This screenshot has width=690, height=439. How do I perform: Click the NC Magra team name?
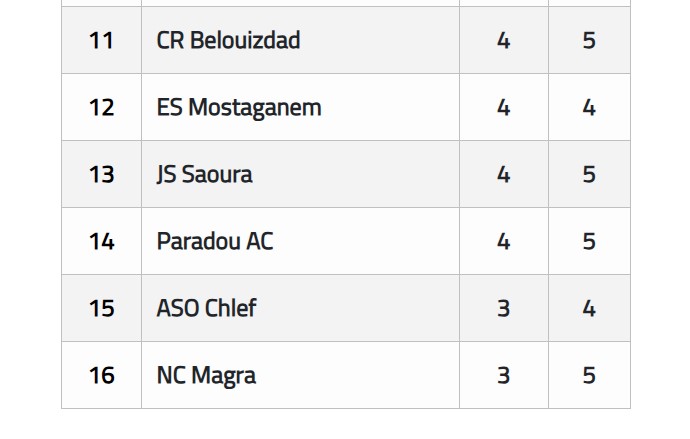coord(206,376)
